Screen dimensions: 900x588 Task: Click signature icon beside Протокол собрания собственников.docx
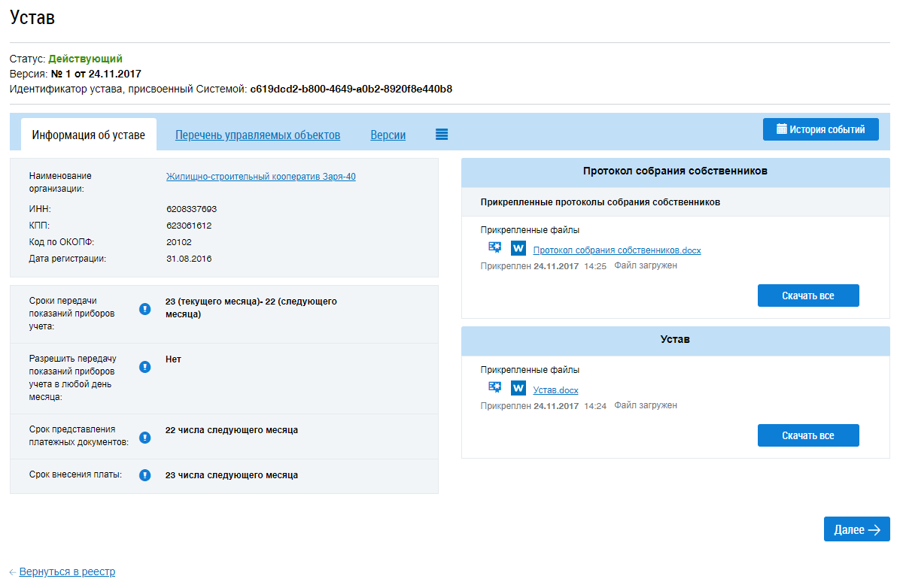click(494, 247)
